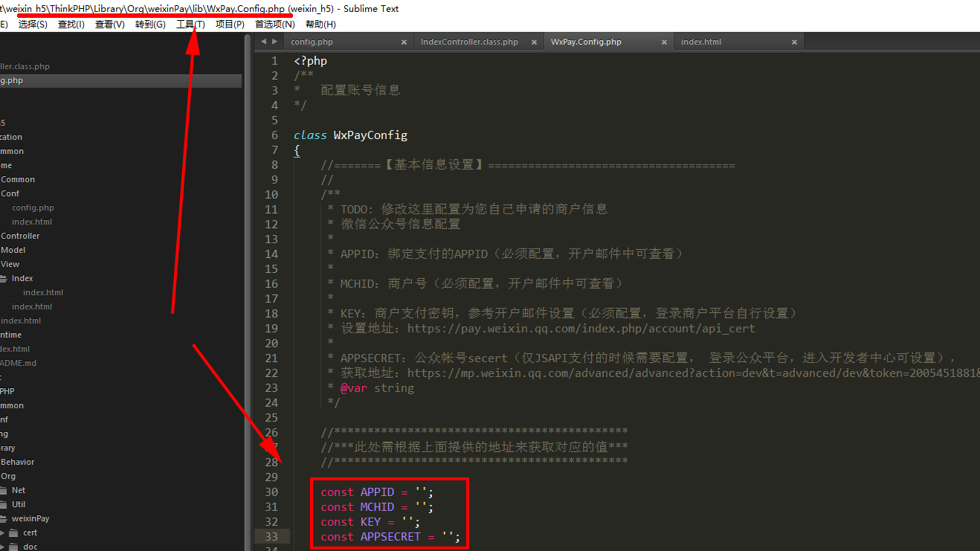Open the 工具(T) menu
The width and height of the screenshot is (980, 551).
pos(190,25)
